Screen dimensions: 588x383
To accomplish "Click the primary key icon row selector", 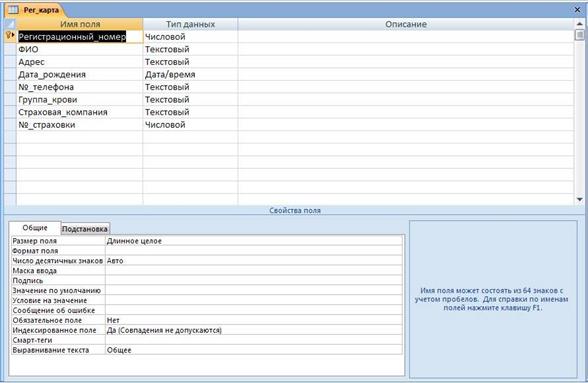I will pyautogui.click(x=10, y=36).
